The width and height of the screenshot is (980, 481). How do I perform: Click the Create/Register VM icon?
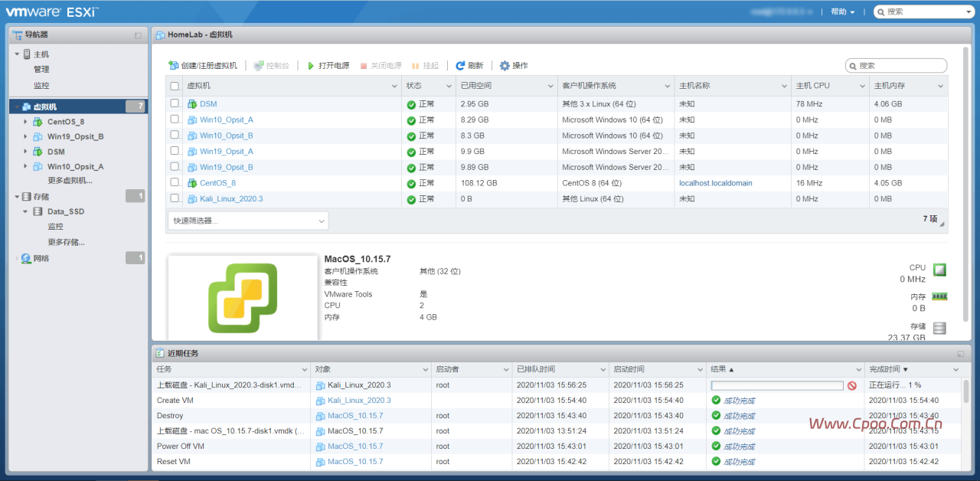(174, 66)
